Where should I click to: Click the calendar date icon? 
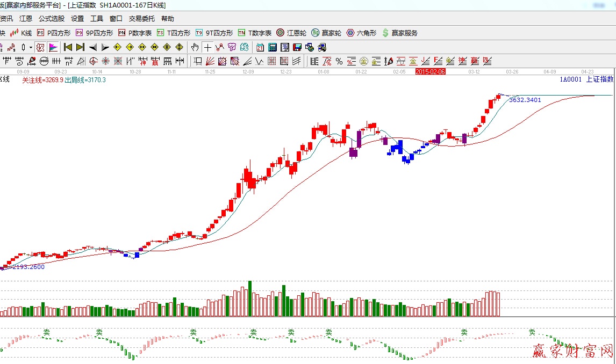[x=260, y=47]
